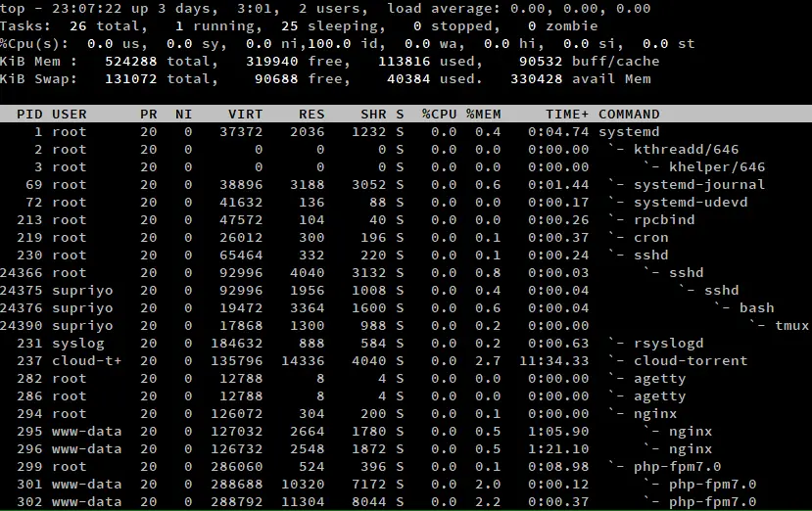Click PID 295 nginx worker
Image resolution: width=812 pixels, height=511 pixels.
406,432
